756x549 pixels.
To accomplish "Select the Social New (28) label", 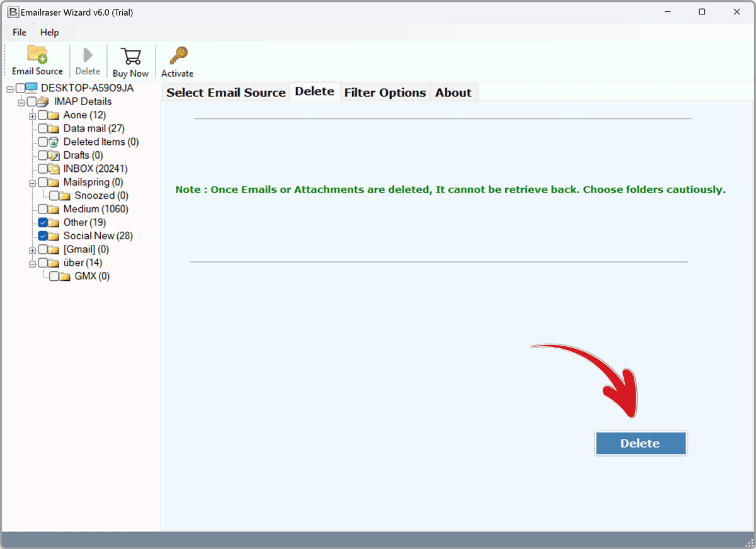I will point(98,236).
